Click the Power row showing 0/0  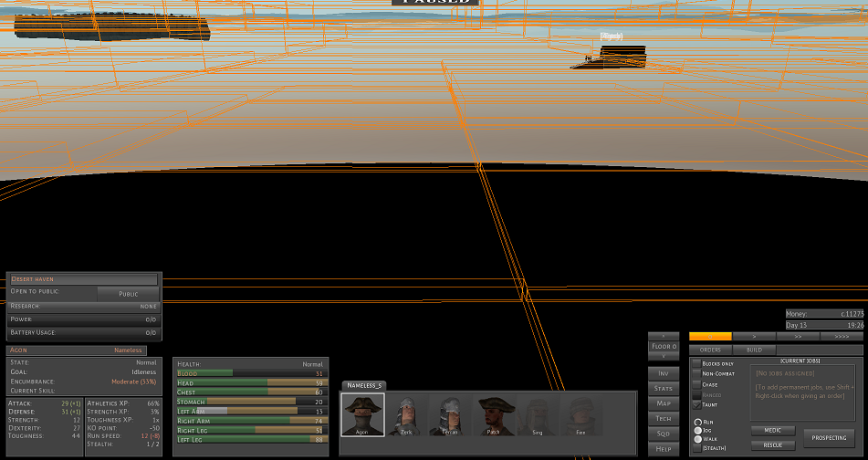84,319
